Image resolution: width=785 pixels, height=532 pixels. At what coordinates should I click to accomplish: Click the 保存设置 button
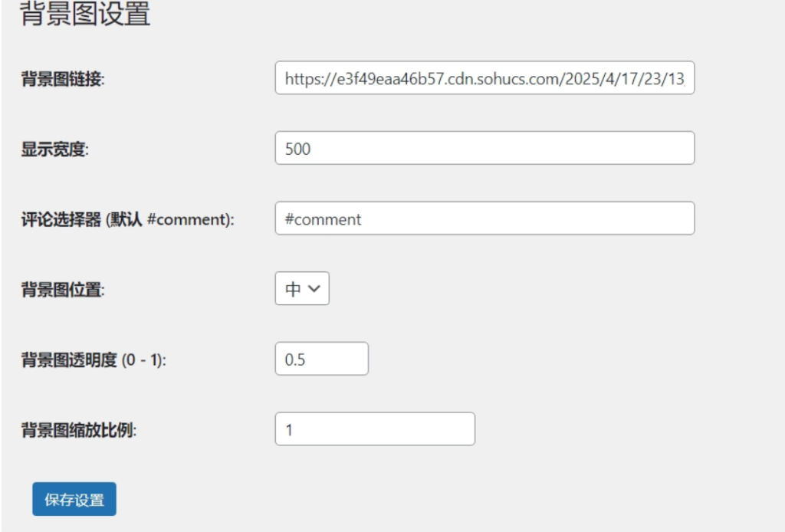[x=74, y=500]
